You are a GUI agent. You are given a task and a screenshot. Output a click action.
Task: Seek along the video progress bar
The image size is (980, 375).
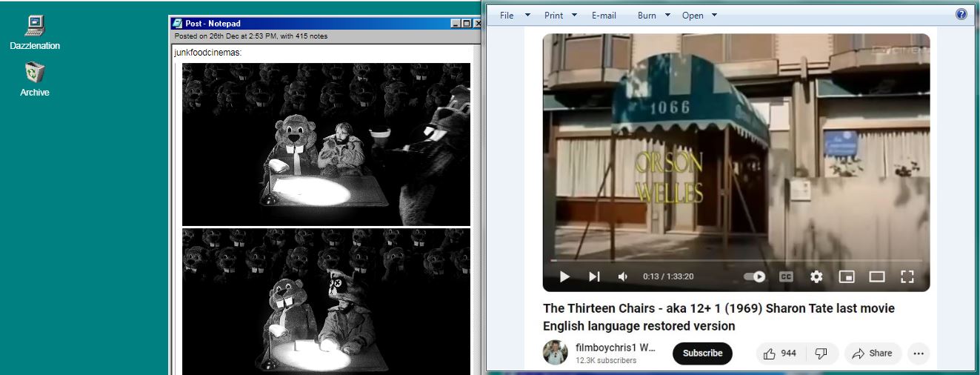point(736,261)
